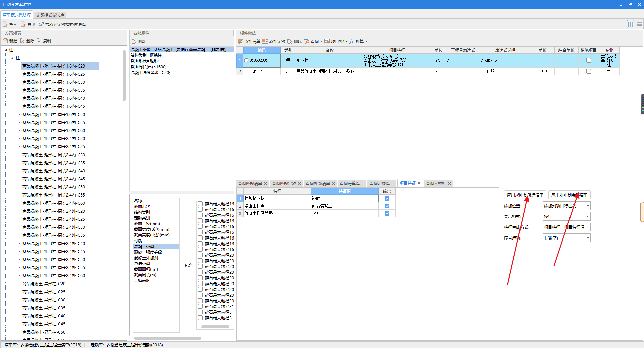Close the 查询定额库 tab
The height and width of the screenshot is (348, 644).
click(x=393, y=183)
